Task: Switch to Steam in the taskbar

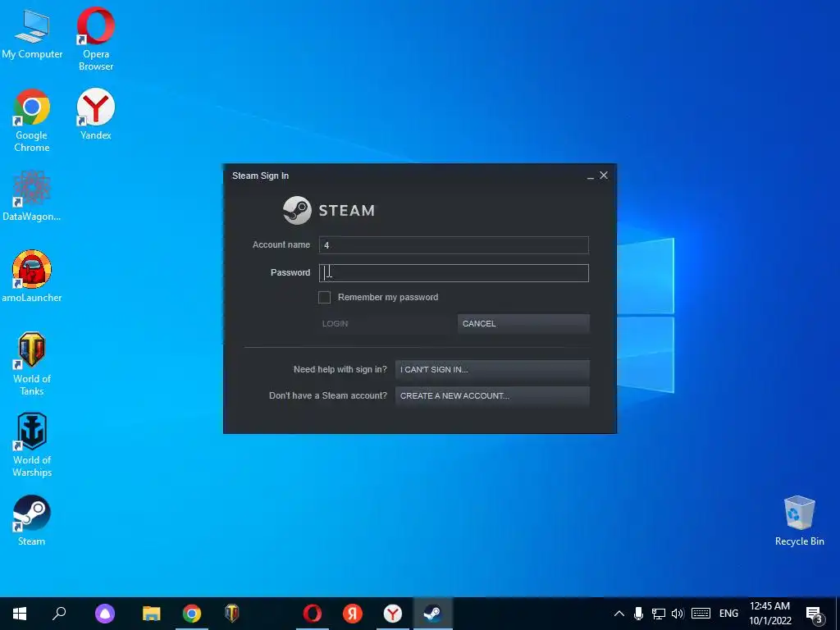Action: click(x=433, y=614)
